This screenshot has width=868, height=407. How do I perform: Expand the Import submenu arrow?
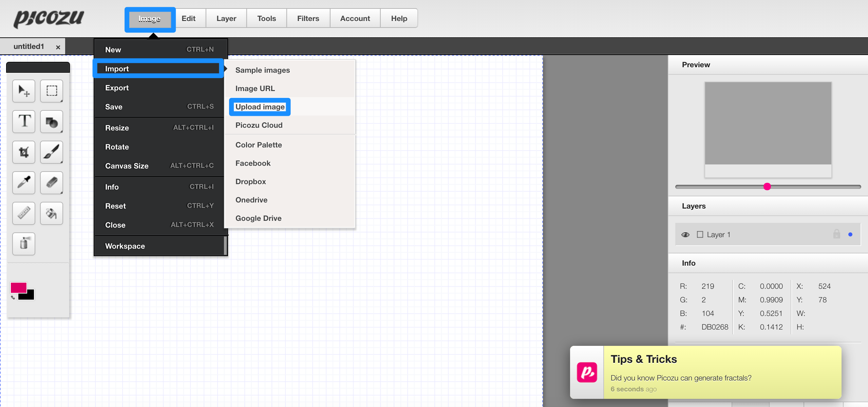click(225, 69)
